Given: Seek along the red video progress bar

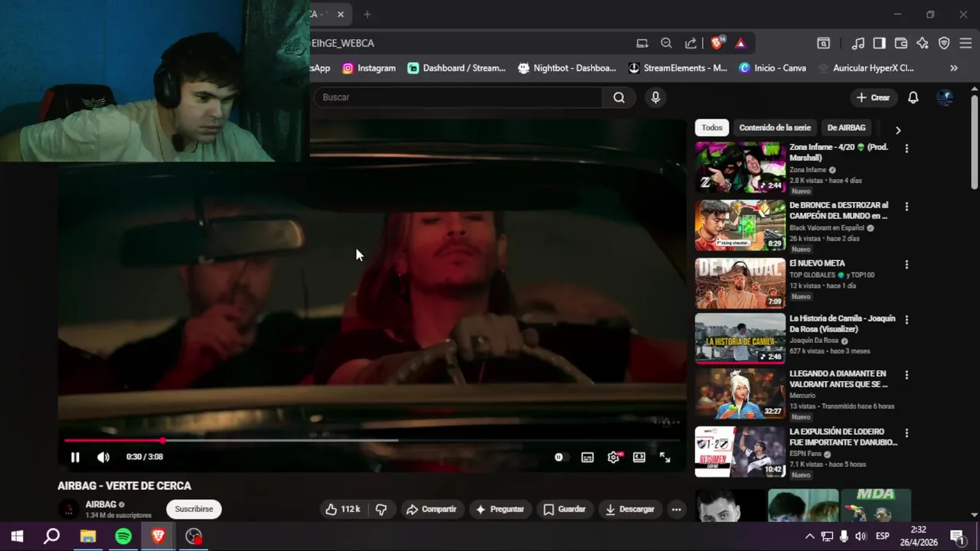Looking at the screenshot, I should tap(372, 440).
